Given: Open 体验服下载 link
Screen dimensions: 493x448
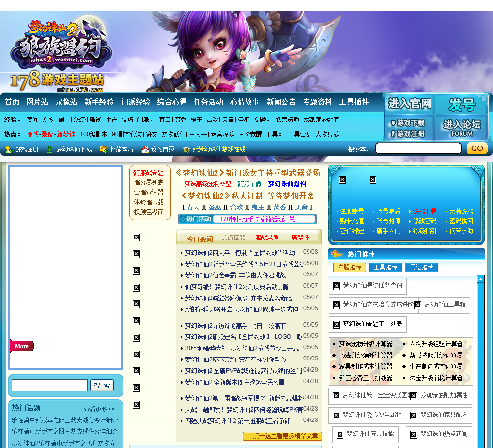Looking at the screenshot, I should [149, 202].
